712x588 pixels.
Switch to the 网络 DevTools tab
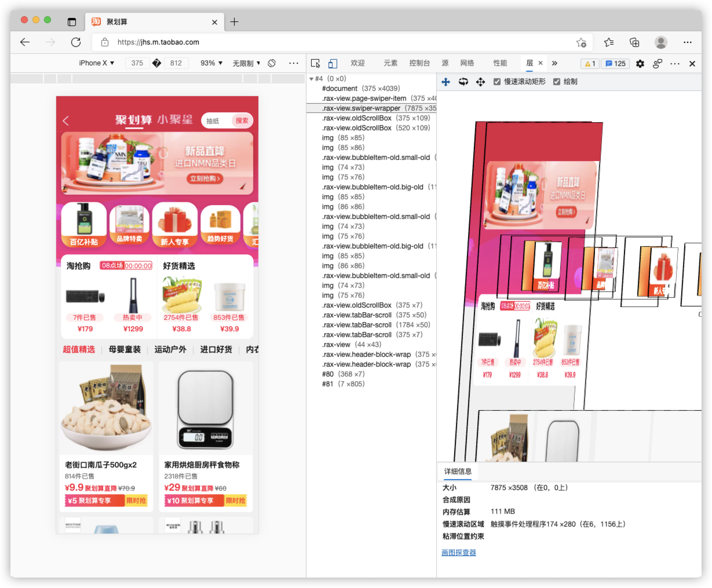coord(467,63)
